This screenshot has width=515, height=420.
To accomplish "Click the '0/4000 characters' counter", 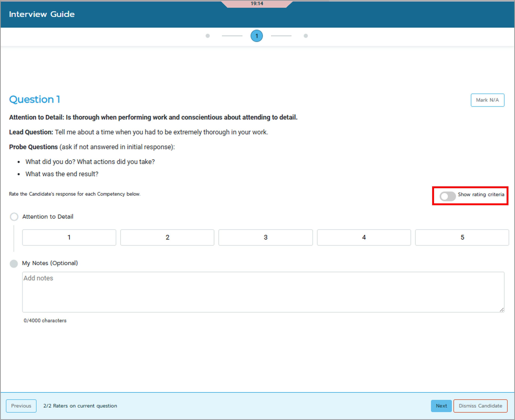I will [45, 320].
